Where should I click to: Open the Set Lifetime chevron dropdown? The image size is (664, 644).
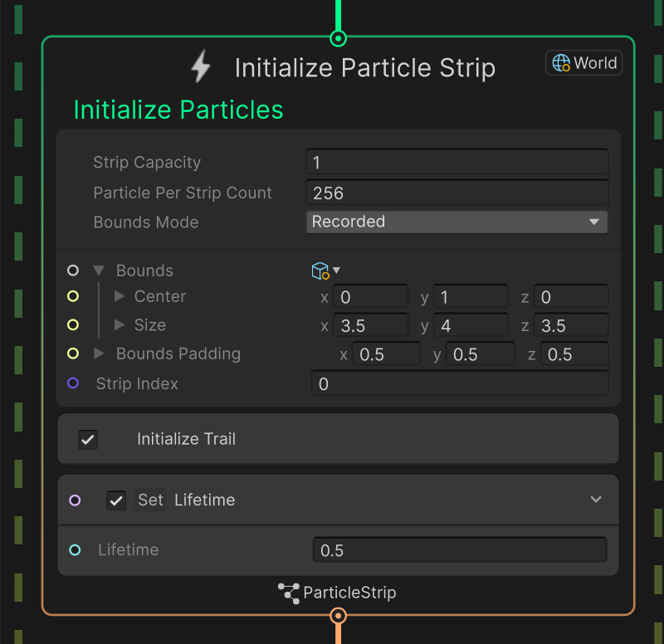point(596,500)
